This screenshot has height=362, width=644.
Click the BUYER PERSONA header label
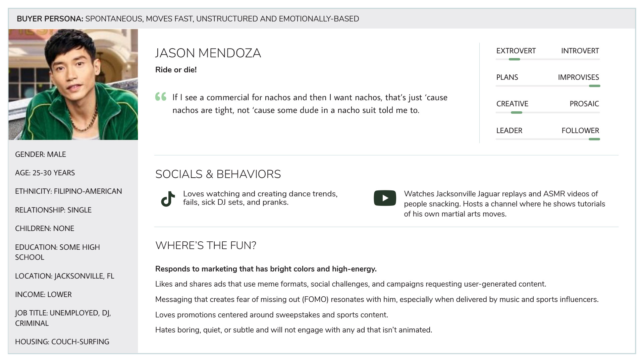click(50, 19)
